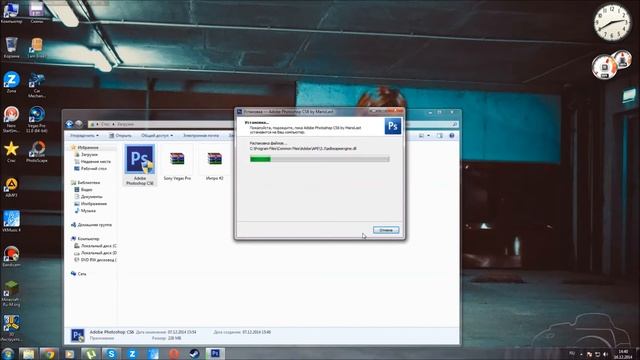
Task: Click the Nero StartSmart desktop shortcut
Action: click(x=11, y=119)
